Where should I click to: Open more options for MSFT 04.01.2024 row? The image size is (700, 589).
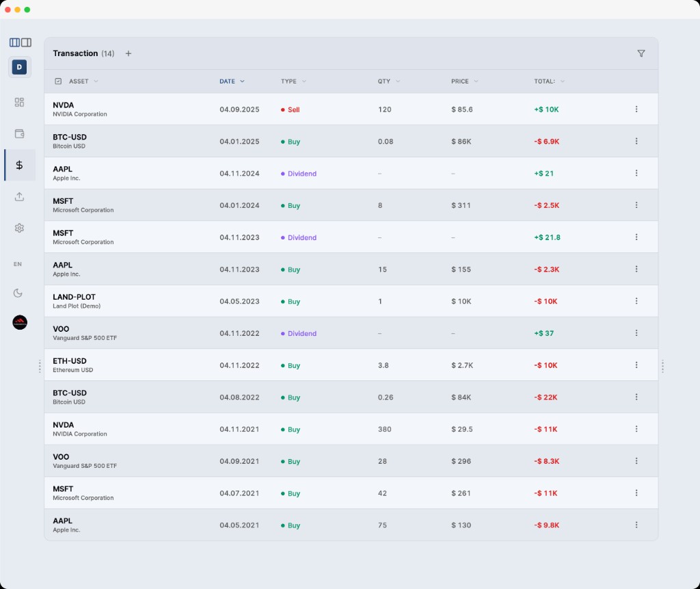636,205
